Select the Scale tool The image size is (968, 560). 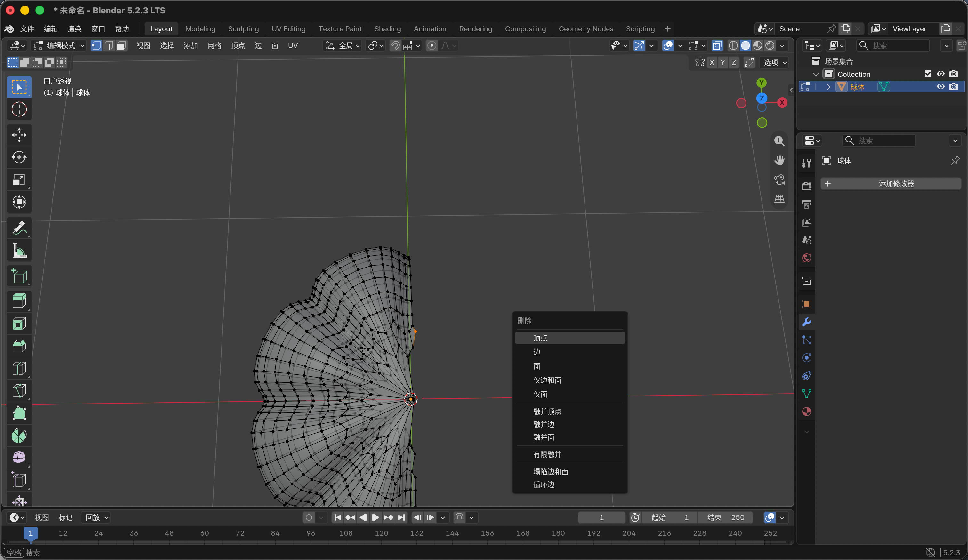(x=19, y=180)
